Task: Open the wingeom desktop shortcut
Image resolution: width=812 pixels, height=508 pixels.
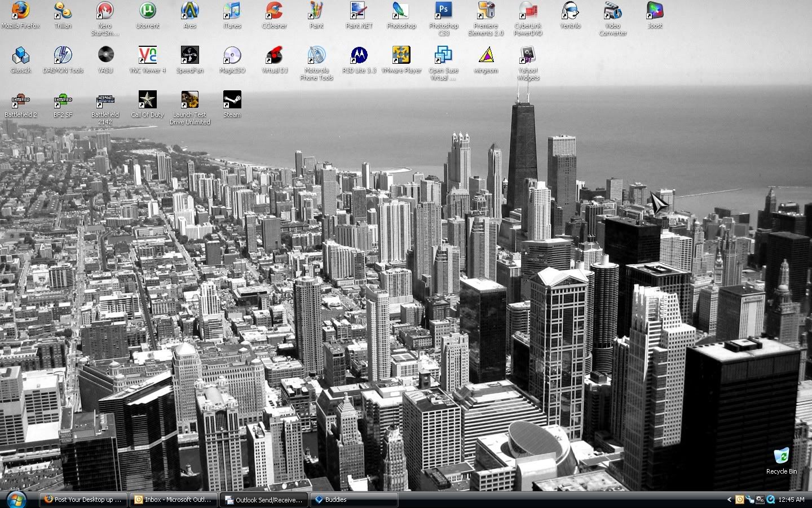Action: point(486,60)
